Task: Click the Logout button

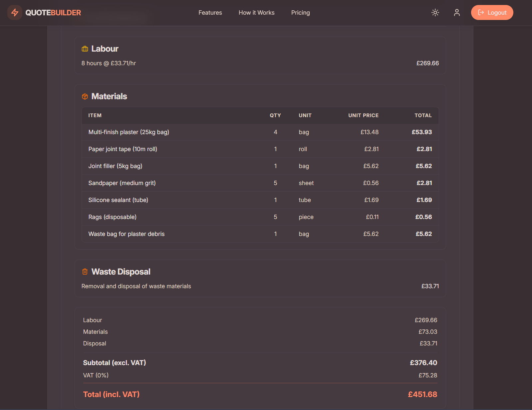Action: click(492, 13)
